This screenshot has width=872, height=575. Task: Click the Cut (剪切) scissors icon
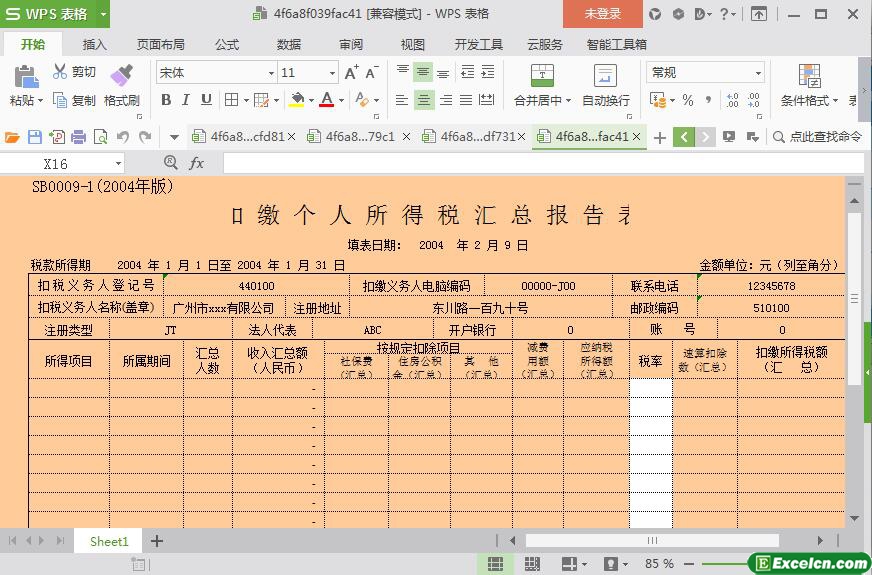(x=60, y=72)
